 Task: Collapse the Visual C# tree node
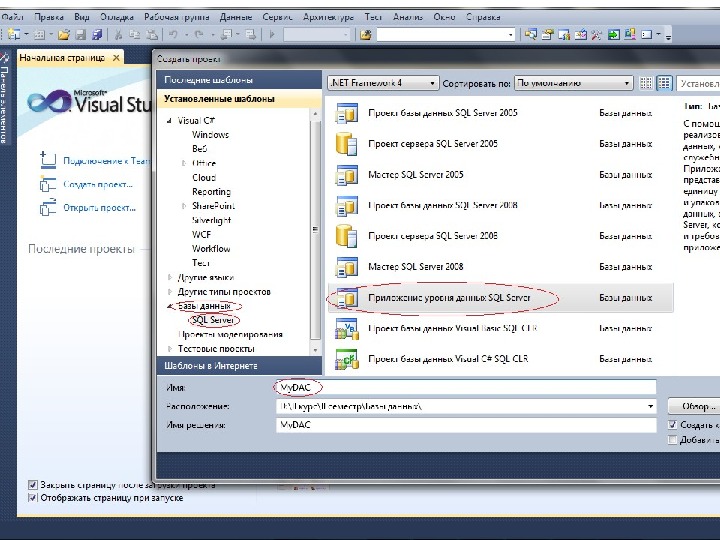pos(169,121)
